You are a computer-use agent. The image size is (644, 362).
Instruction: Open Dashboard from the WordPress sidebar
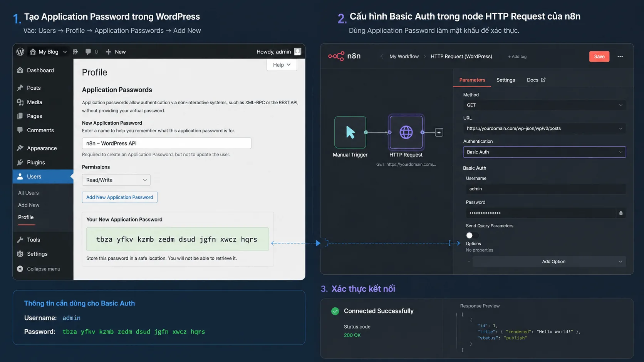point(40,70)
